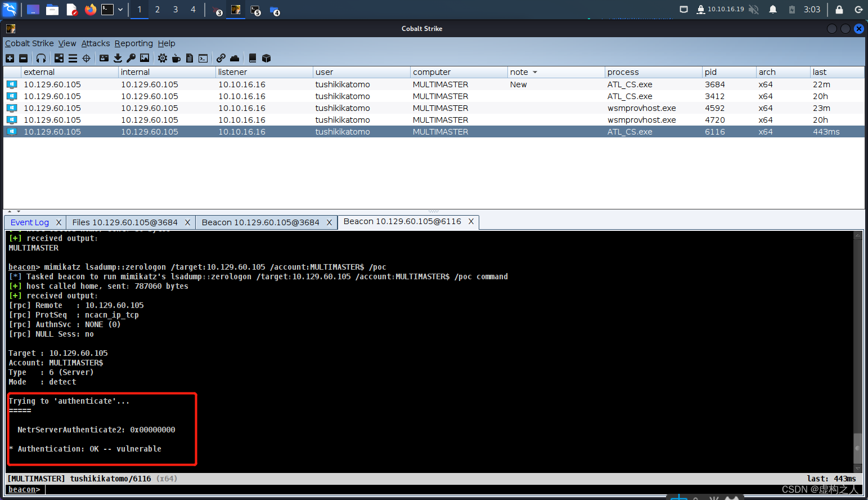Open Downloads view icon

tap(118, 58)
